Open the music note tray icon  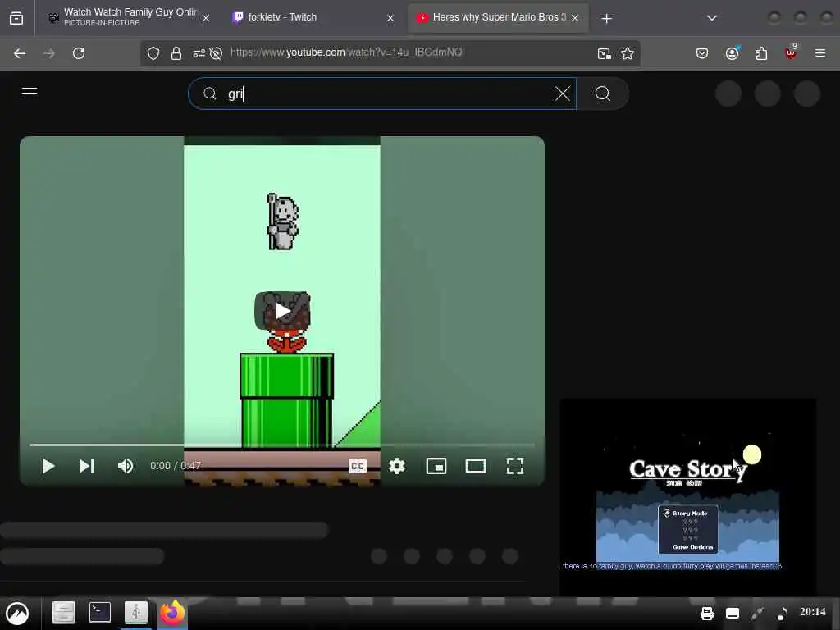coord(782,613)
